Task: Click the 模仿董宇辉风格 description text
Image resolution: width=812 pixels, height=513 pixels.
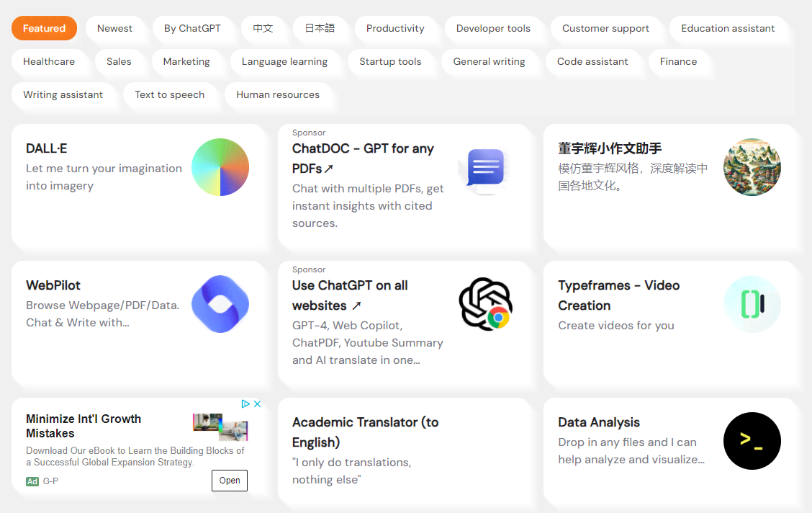Action: tap(632, 177)
